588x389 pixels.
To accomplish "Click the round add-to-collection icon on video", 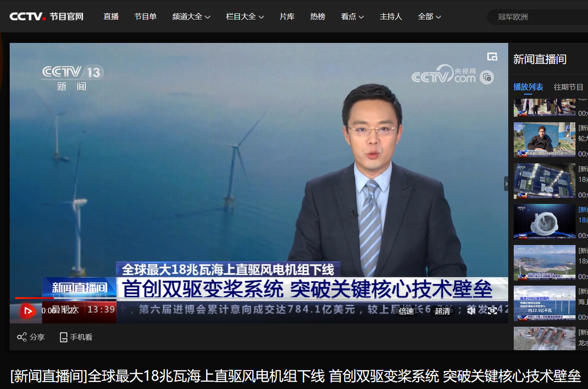I will (487, 77).
